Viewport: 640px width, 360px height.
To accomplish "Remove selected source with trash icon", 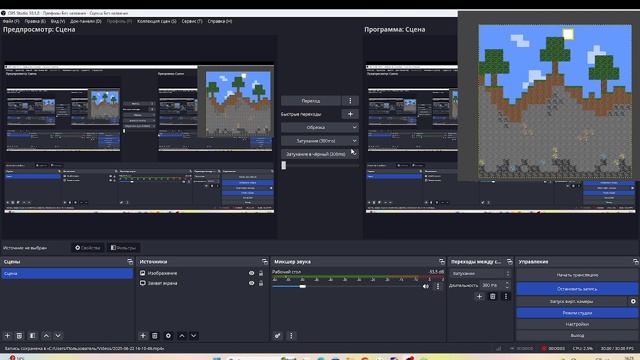I will click(x=155, y=336).
